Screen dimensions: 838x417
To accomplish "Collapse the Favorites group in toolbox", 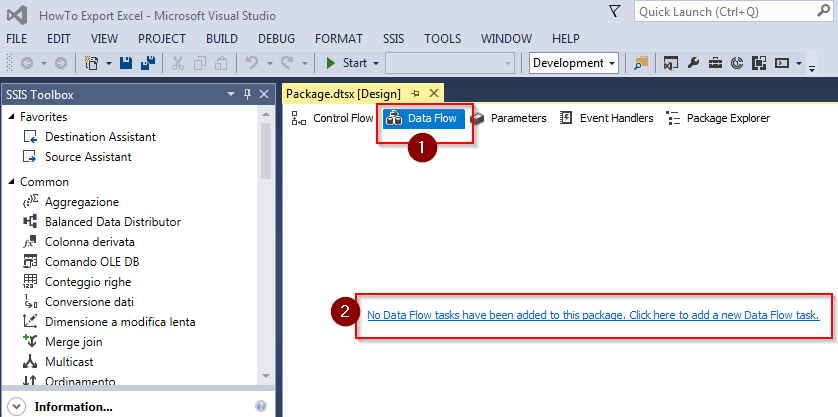I will pos(12,117).
